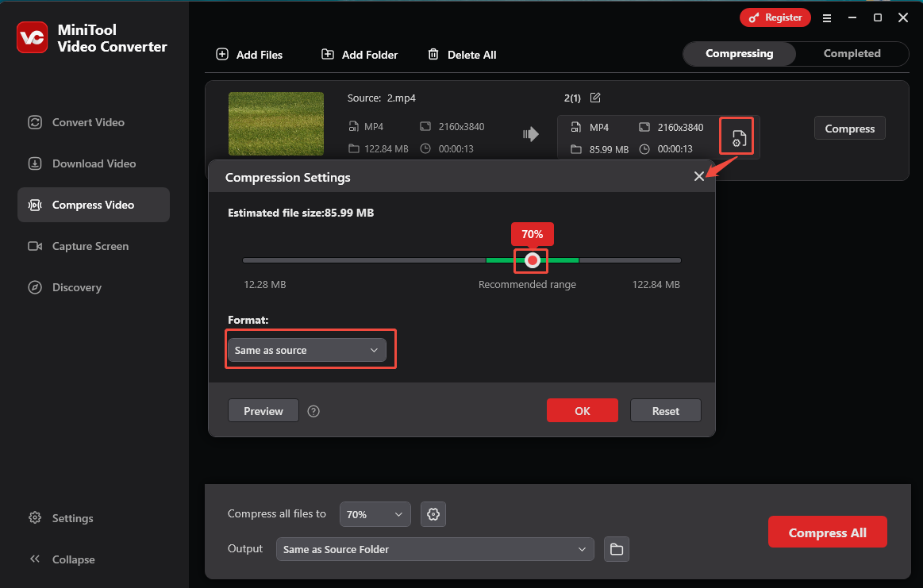The width and height of the screenshot is (923, 588).
Task: Click the Compress All button
Action: pyautogui.click(x=827, y=532)
